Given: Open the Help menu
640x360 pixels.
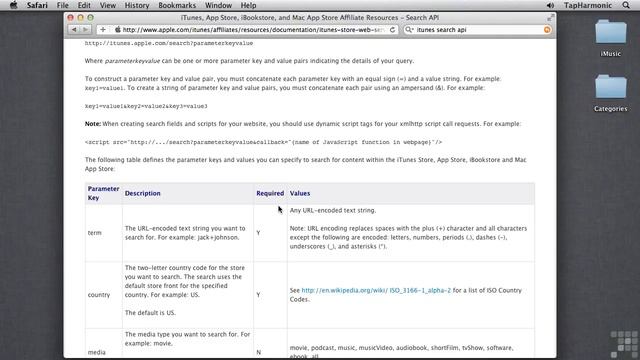Looking at the screenshot, I should point(248,5).
